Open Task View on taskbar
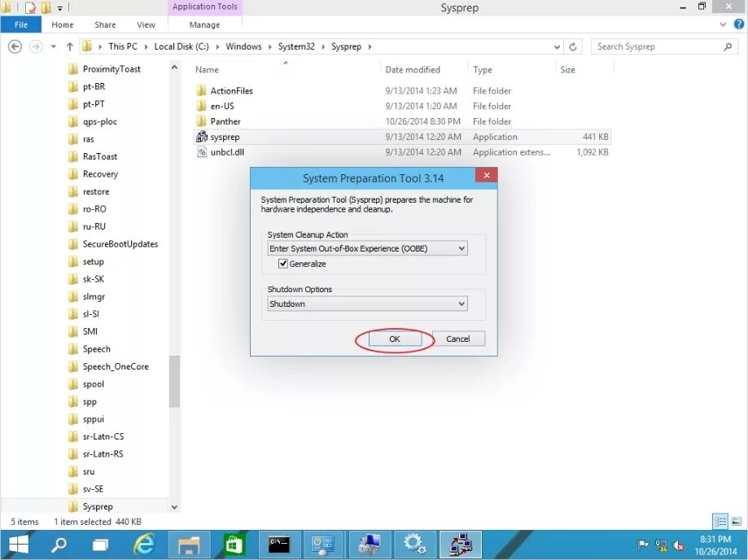The width and height of the screenshot is (748, 560). (x=100, y=545)
